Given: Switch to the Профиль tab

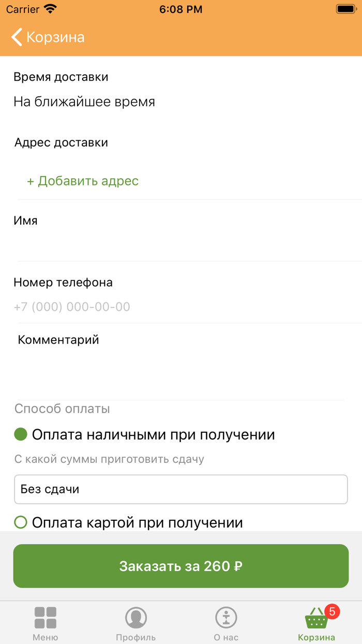Looking at the screenshot, I should point(135,622).
